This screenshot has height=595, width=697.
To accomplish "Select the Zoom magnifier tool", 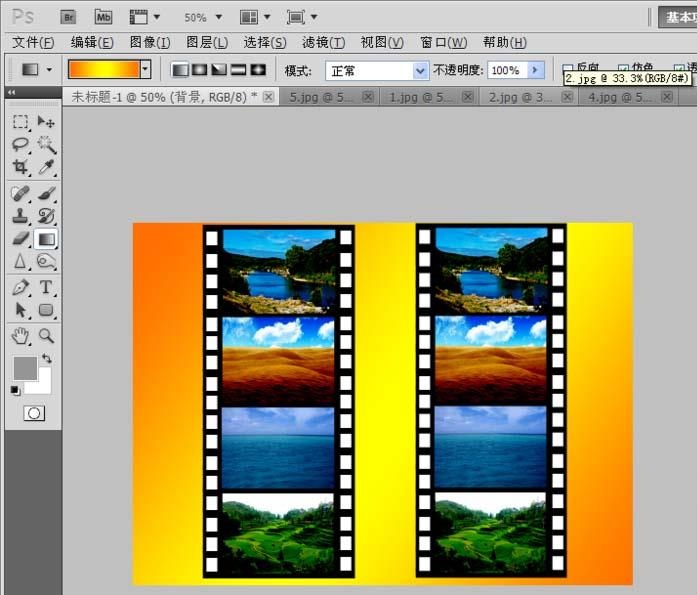I will (46, 335).
